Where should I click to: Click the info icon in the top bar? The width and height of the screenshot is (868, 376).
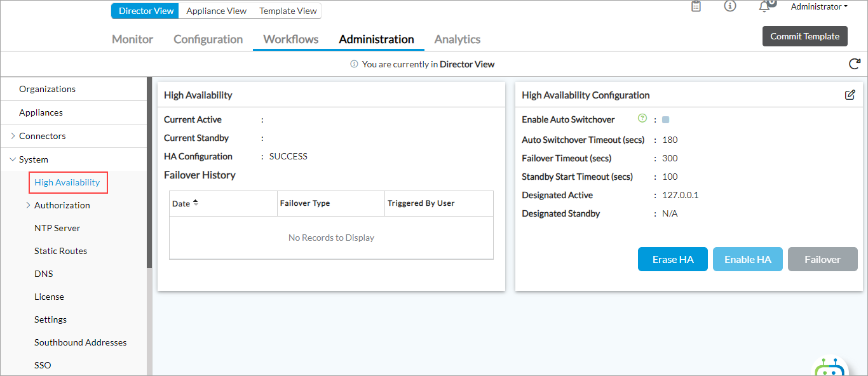(729, 6)
